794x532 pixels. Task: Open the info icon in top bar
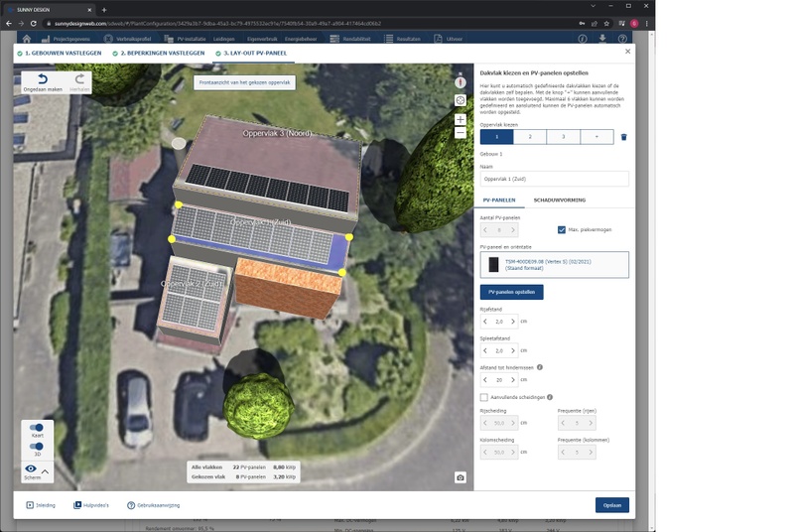coord(583,39)
